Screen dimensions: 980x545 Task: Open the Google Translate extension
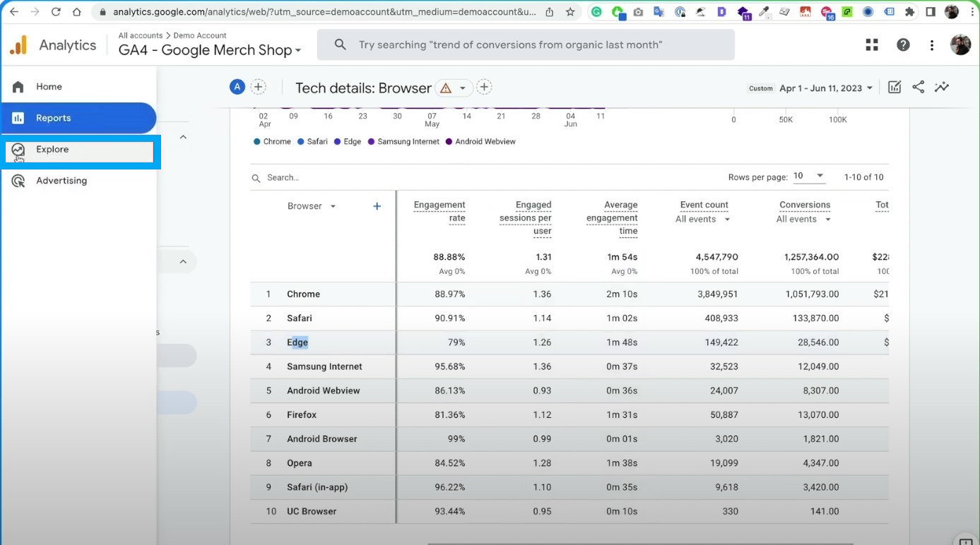(x=659, y=12)
